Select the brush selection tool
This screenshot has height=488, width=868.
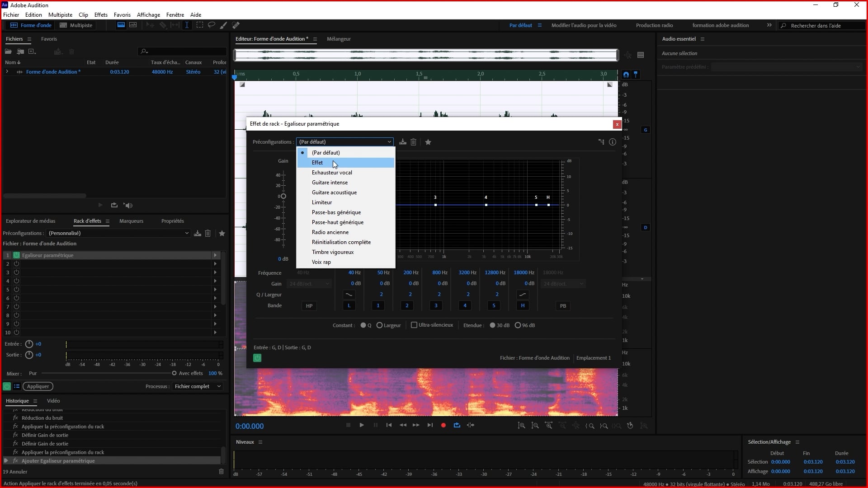(x=223, y=25)
